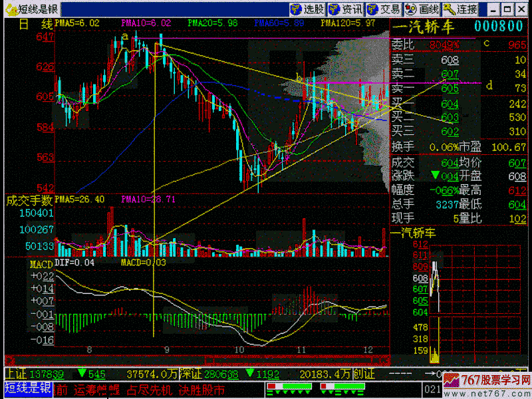Click the 卖一 ask price 605
Viewport: 532px width, 399px height.
click(x=450, y=88)
